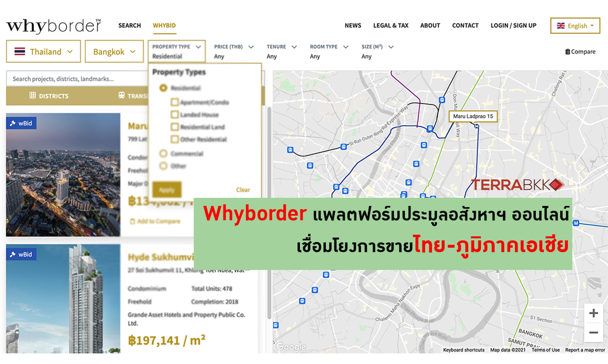
Task: Click Add to Compare on first listing
Action: 155,221
